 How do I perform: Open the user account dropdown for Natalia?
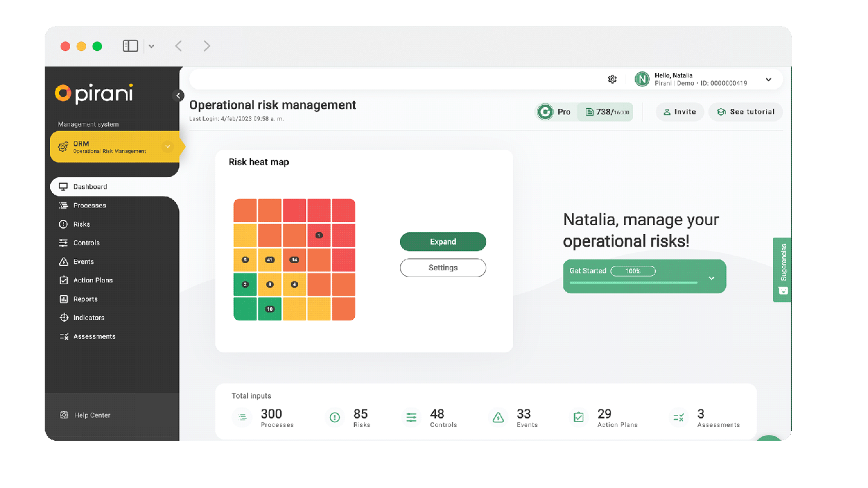(x=768, y=79)
